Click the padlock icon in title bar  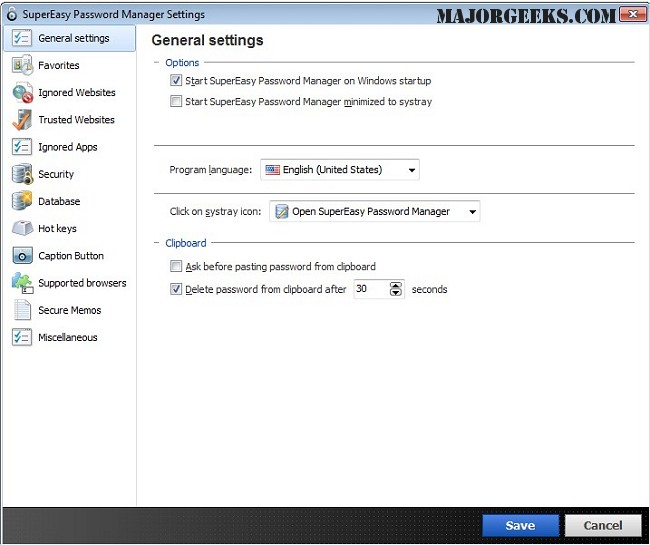click(12, 14)
